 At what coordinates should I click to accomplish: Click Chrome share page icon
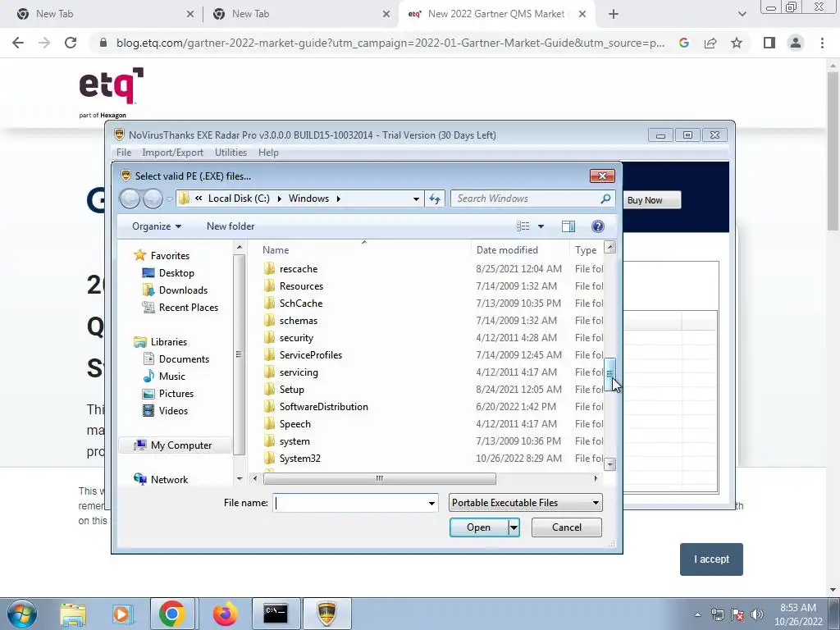pos(710,43)
